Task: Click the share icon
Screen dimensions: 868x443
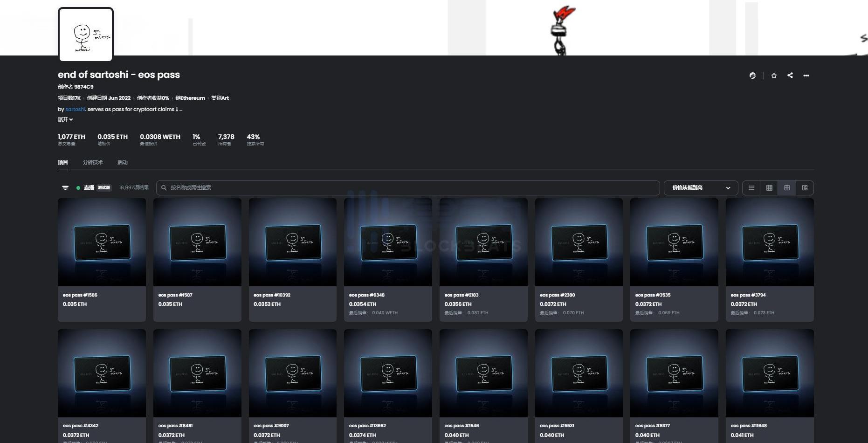Action: click(x=790, y=76)
